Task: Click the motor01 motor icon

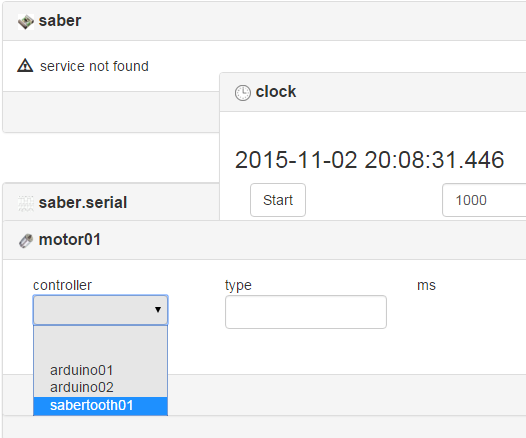Action: tap(26, 241)
